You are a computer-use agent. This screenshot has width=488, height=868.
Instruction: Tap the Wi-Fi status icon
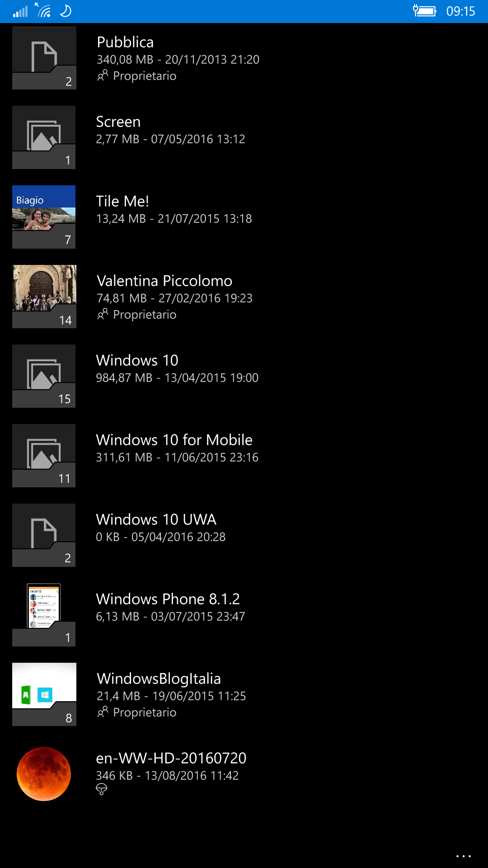pos(43,10)
